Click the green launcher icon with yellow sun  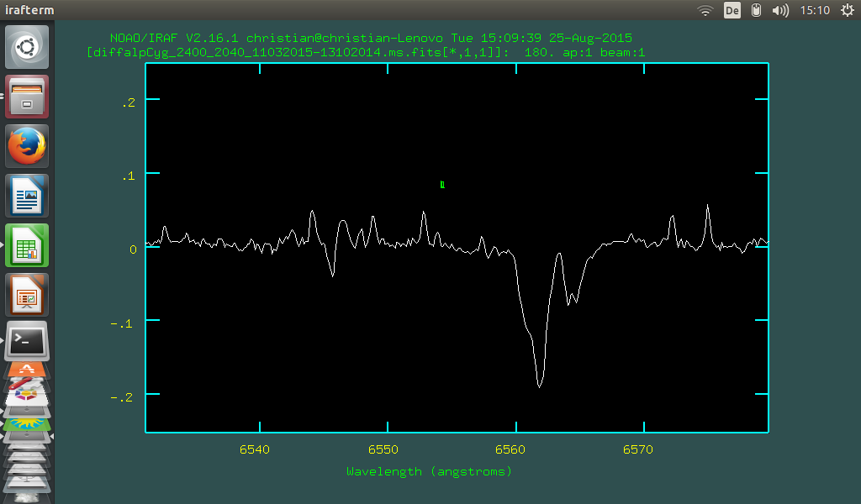tap(26, 424)
